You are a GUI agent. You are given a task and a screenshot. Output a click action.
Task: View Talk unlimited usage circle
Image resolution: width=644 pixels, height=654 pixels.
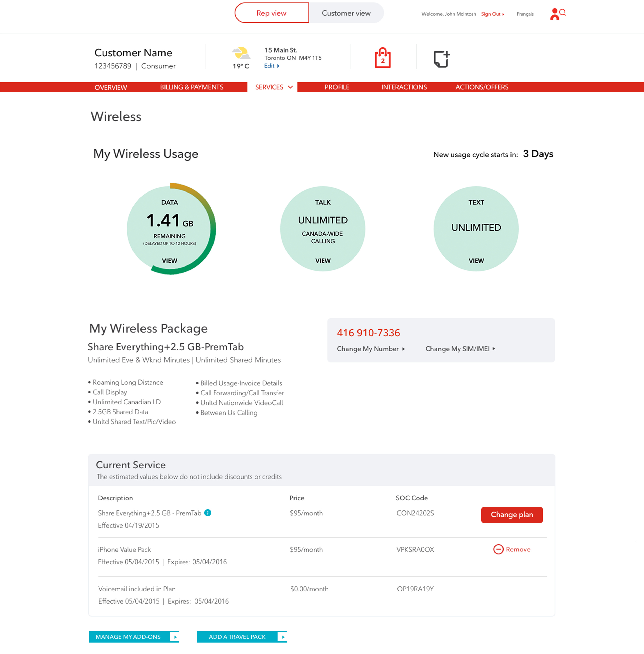tap(323, 229)
